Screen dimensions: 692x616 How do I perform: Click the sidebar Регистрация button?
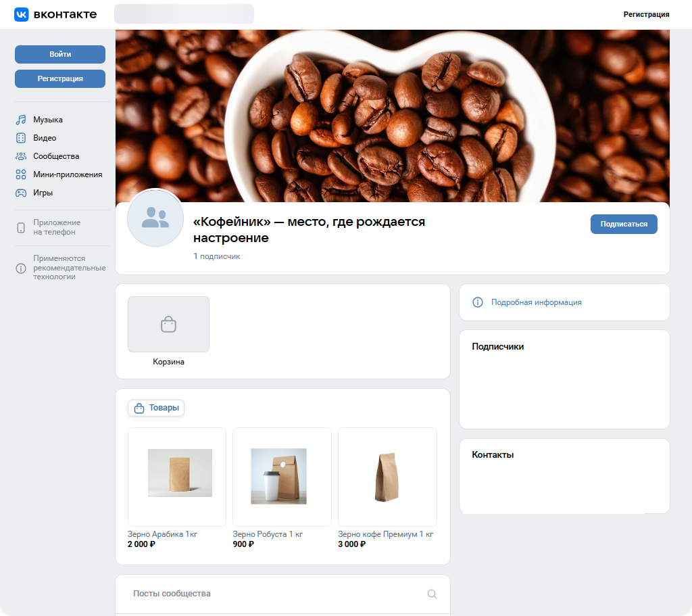tap(60, 78)
